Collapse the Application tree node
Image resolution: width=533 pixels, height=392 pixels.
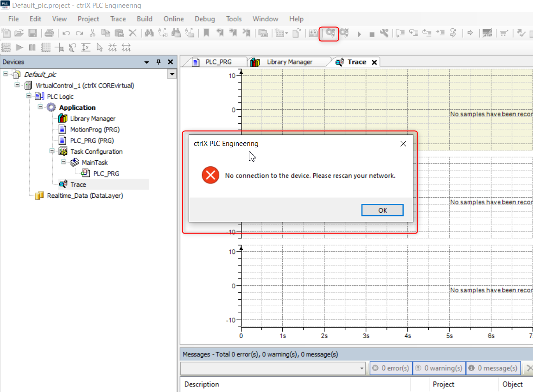point(41,107)
